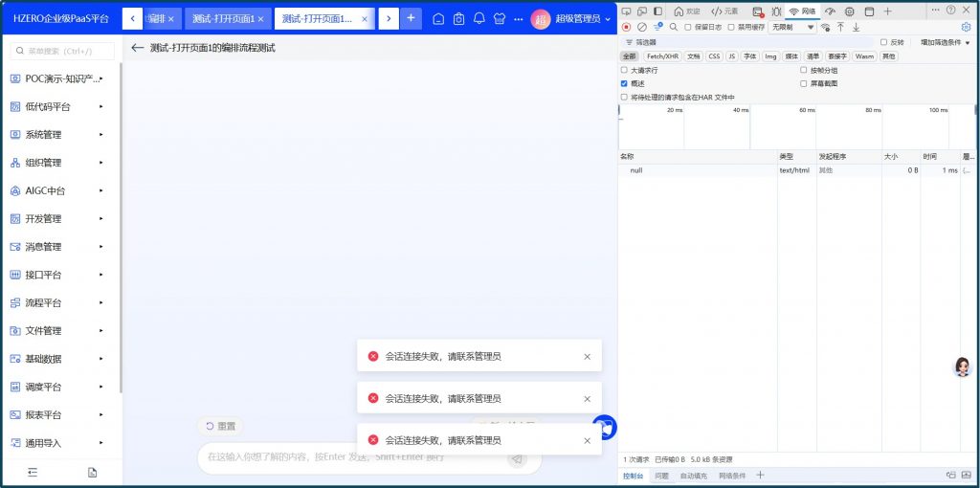Open the network settings gear icon

coord(966,27)
